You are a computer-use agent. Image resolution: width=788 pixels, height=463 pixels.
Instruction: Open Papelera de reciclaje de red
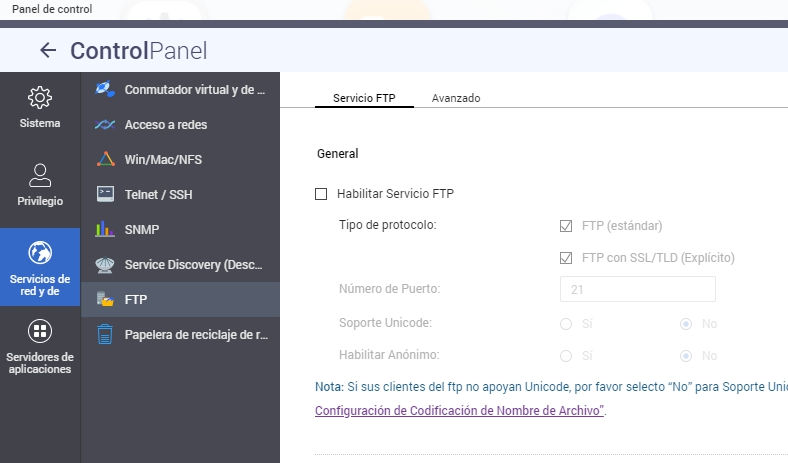[x=180, y=334]
